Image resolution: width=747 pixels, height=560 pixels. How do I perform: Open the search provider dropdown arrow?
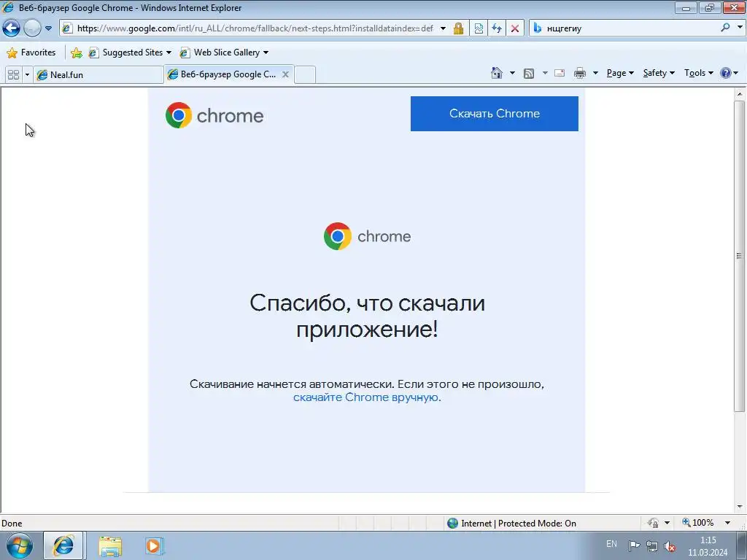point(740,28)
